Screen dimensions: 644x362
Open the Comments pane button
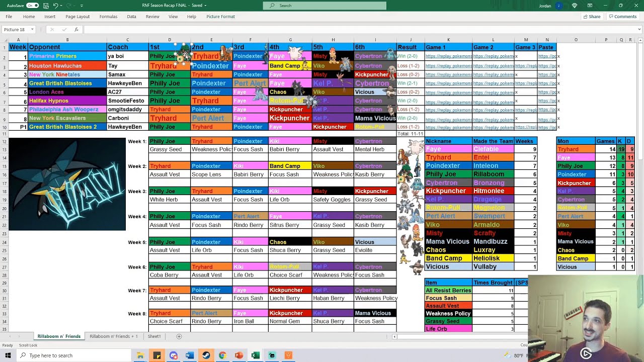click(623, 17)
